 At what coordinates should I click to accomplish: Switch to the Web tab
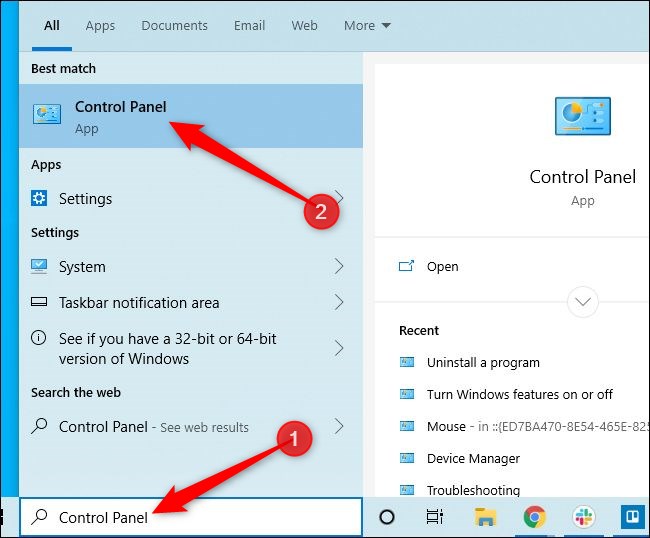[304, 26]
